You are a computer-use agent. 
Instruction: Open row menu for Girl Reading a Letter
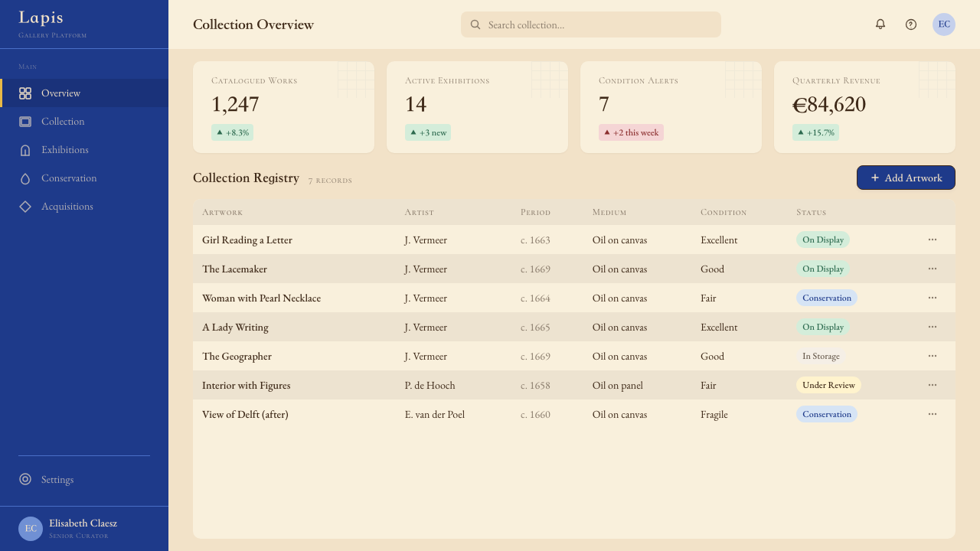click(933, 240)
